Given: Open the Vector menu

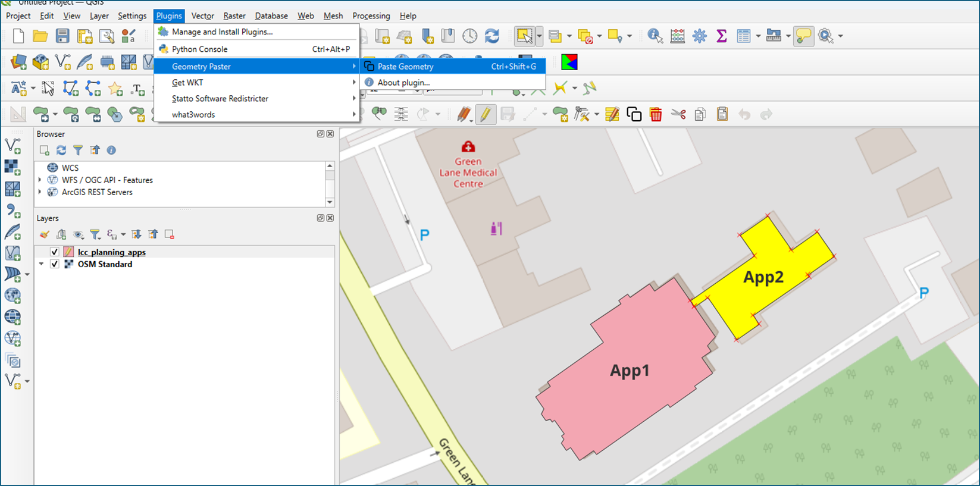Looking at the screenshot, I should (x=203, y=16).
